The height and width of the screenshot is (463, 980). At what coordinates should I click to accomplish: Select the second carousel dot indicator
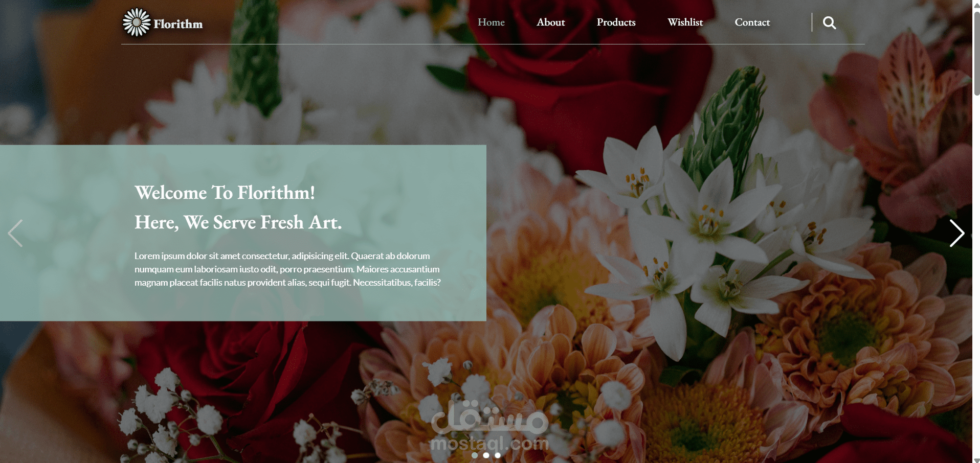[x=486, y=455]
